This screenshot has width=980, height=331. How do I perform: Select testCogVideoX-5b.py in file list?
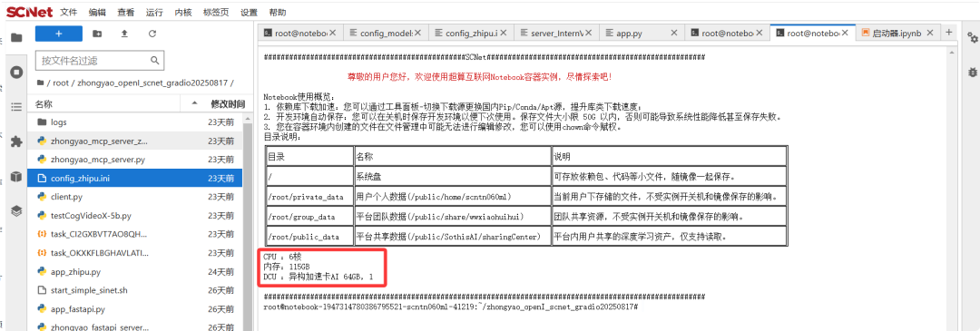135,216
